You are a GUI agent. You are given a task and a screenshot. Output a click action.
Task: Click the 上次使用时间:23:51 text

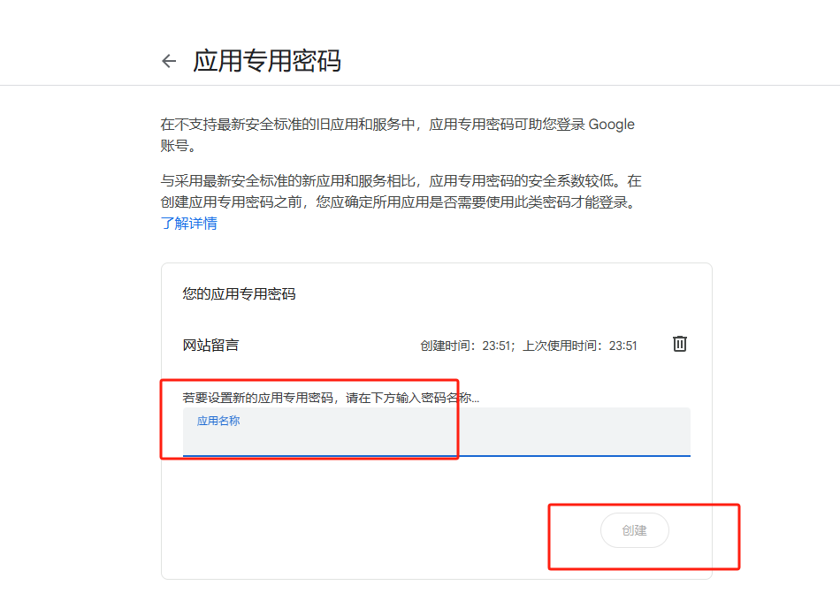[x=580, y=346]
